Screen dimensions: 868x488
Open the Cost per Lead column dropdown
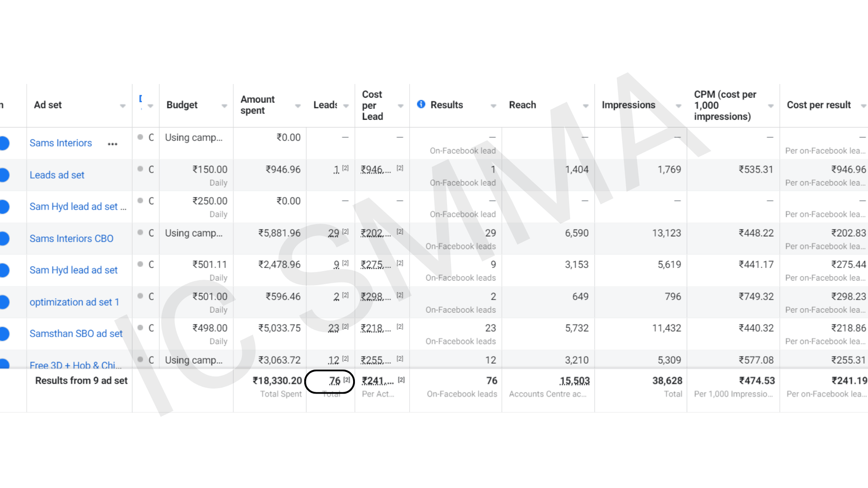coord(401,106)
